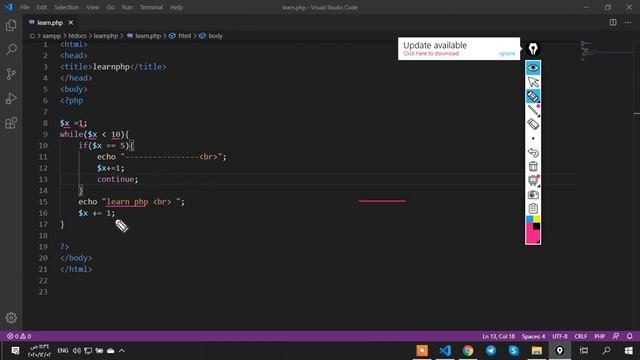Click Ln 13, Col 18 in status bar
Screen dimensions: 640x360
(498, 336)
